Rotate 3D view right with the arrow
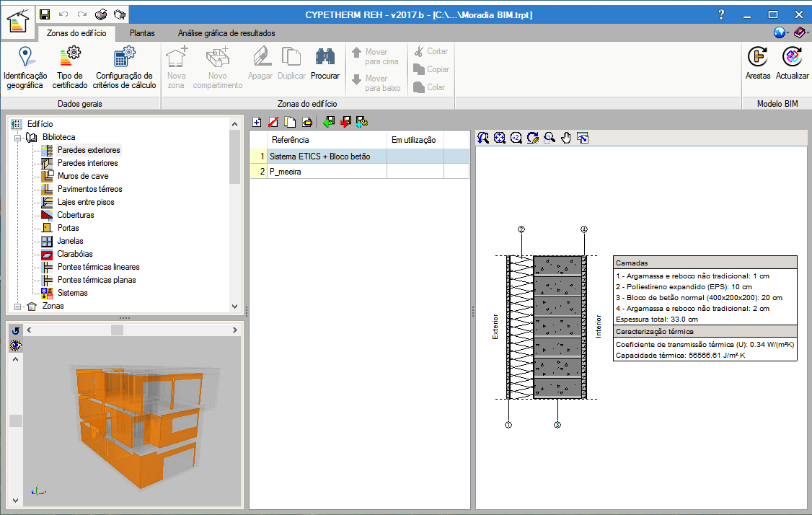812x515 pixels. point(234,330)
